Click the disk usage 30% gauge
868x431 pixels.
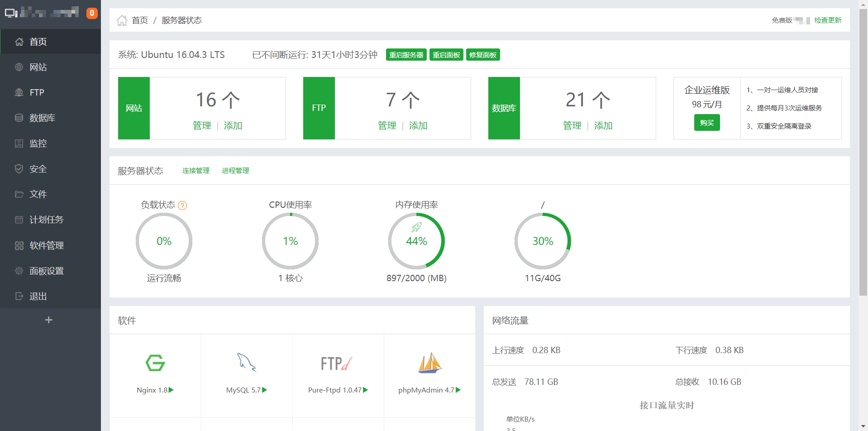[543, 241]
